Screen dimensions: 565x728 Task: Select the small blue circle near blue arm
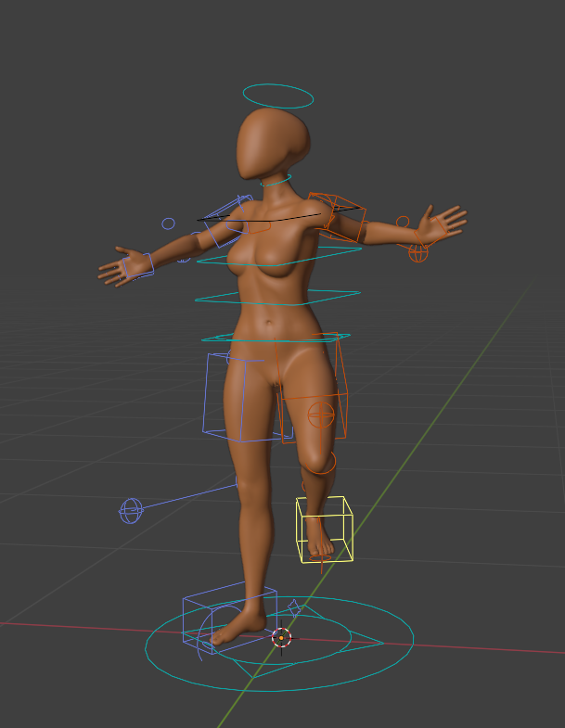[x=168, y=224]
